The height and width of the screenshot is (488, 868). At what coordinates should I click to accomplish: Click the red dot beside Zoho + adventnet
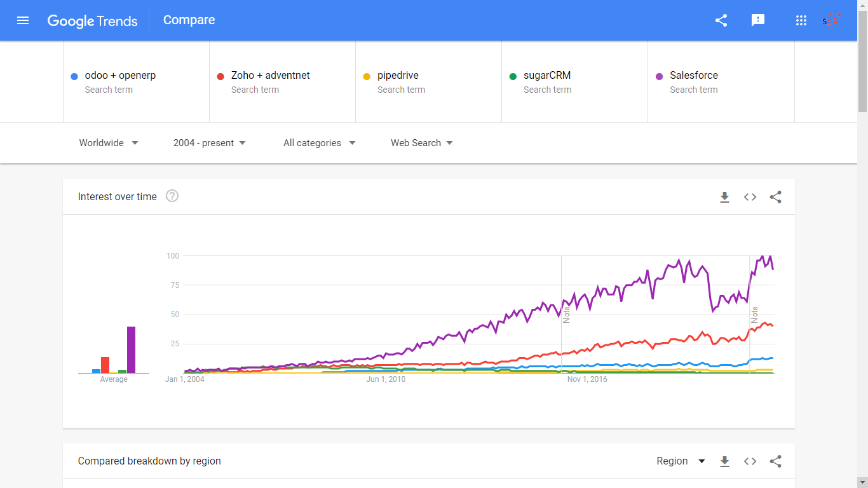pos(220,77)
